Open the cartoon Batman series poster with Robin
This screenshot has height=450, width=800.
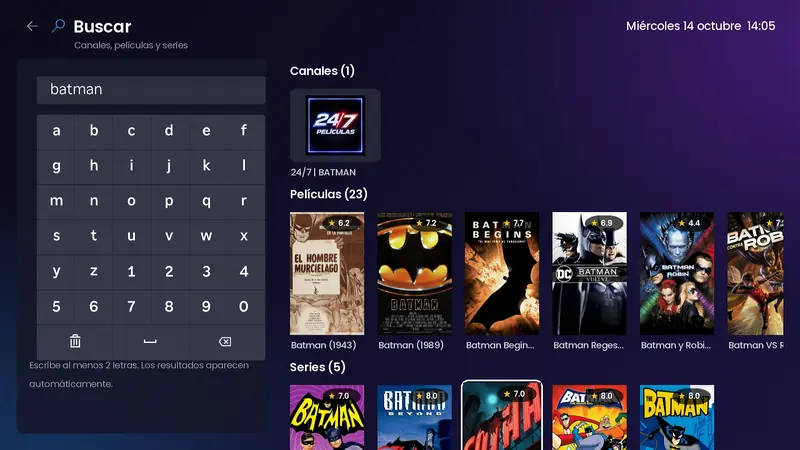pyautogui.click(x=589, y=417)
